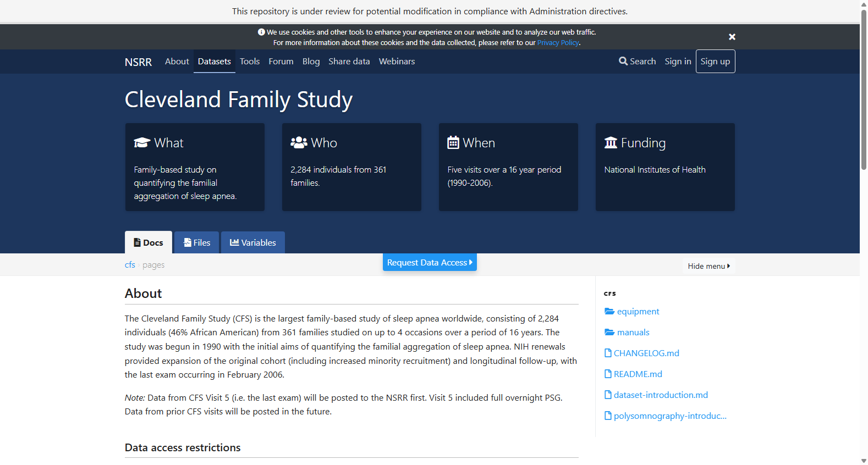Image resolution: width=868 pixels, height=465 pixels.
Task: Click the CHANGELOG.md file icon
Action: pyautogui.click(x=608, y=353)
